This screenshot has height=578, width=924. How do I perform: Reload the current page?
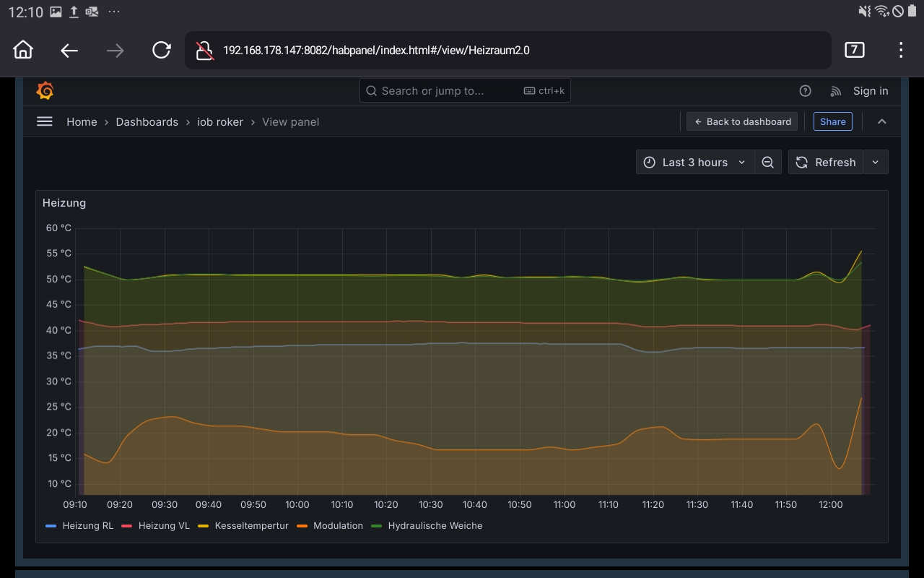(161, 50)
